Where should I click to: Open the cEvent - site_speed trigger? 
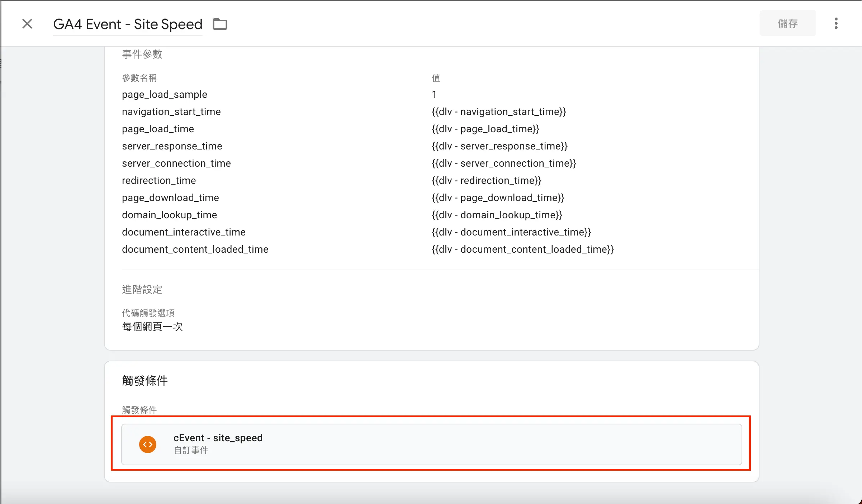tap(432, 444)
